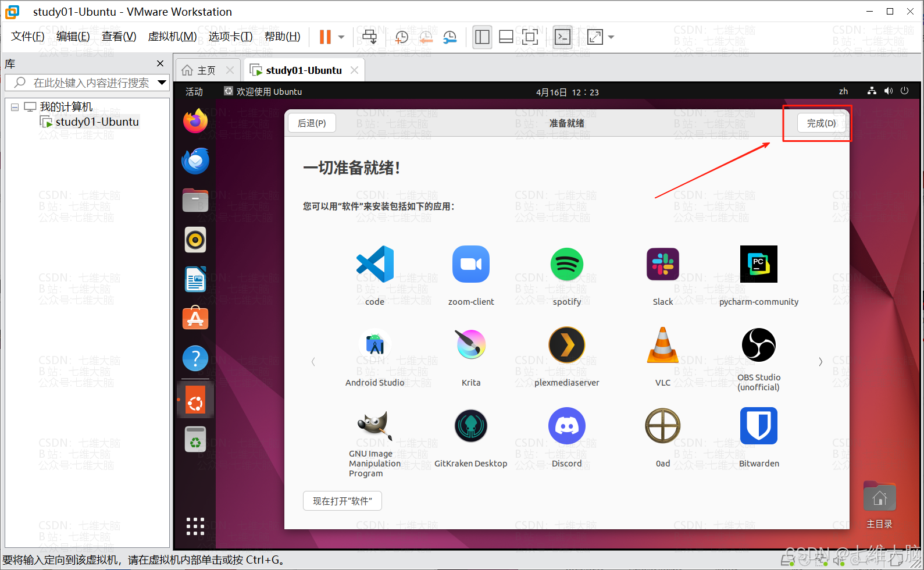
Task: Open zh input source indicator
Action: click(843, 91)
